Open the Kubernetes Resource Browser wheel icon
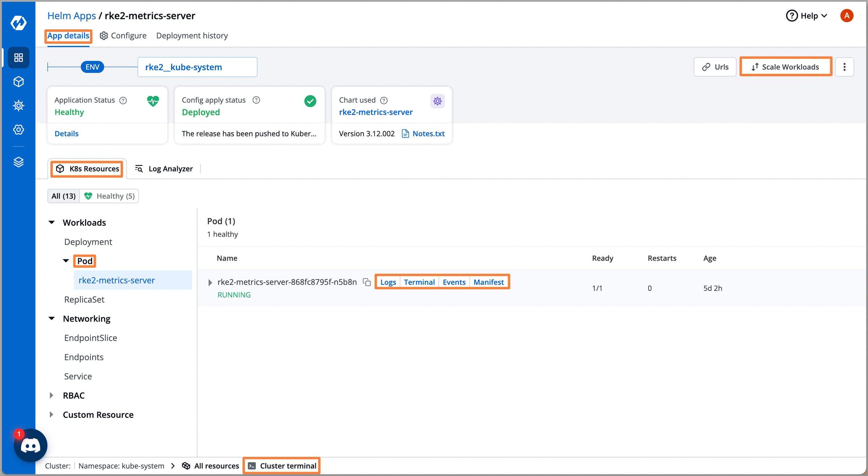The image size is (868, 476). (x=18, y=106)
